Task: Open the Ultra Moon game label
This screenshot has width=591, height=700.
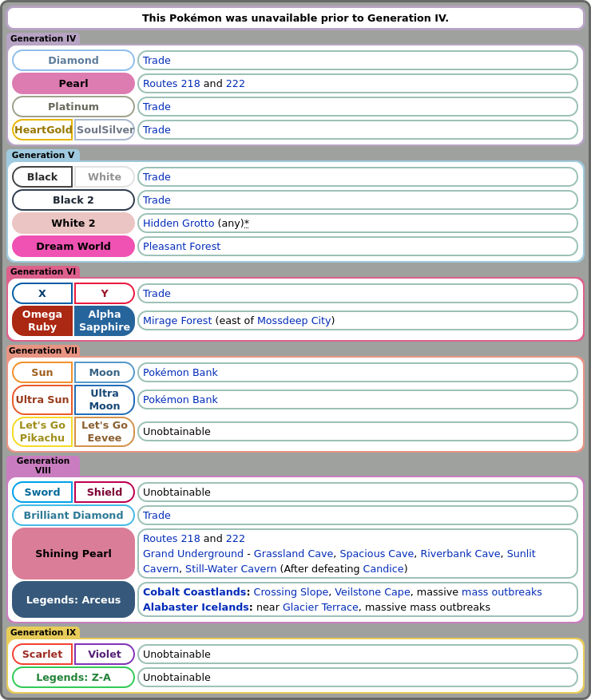Action: [105, 400]
